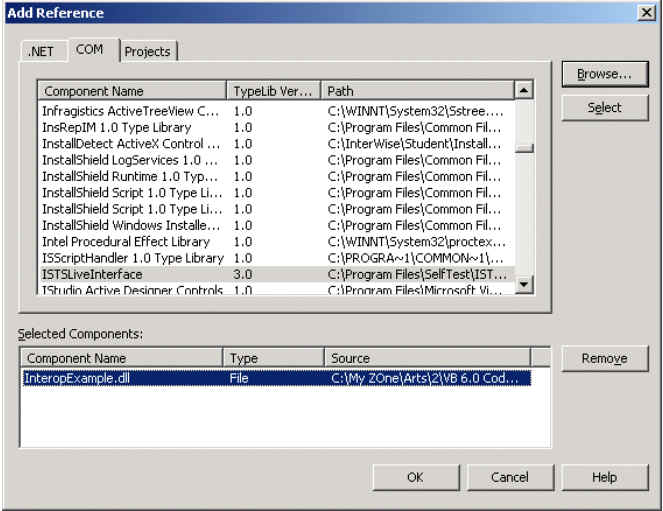Viewport: 663px width, 511px height.
Task: Remove the selected component
Action: (605, 359)
